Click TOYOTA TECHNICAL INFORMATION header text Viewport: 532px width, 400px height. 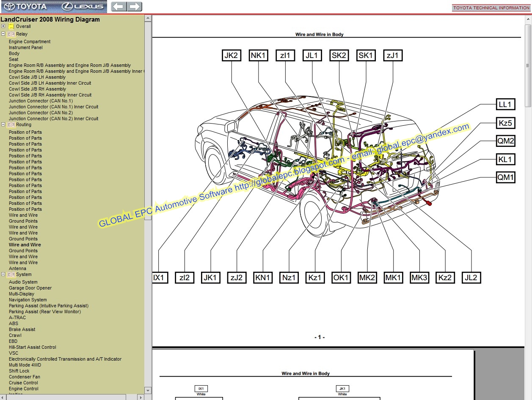coord(491,8)
